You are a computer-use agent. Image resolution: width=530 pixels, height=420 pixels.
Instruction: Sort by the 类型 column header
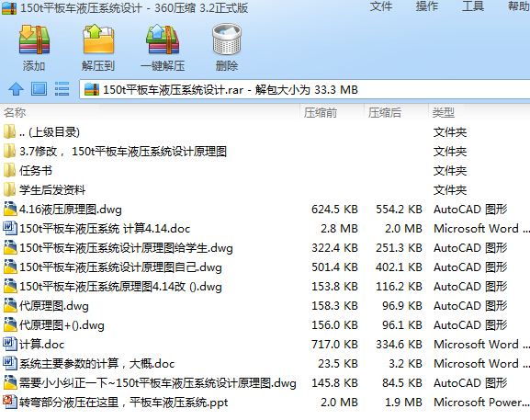coord(443,113)
